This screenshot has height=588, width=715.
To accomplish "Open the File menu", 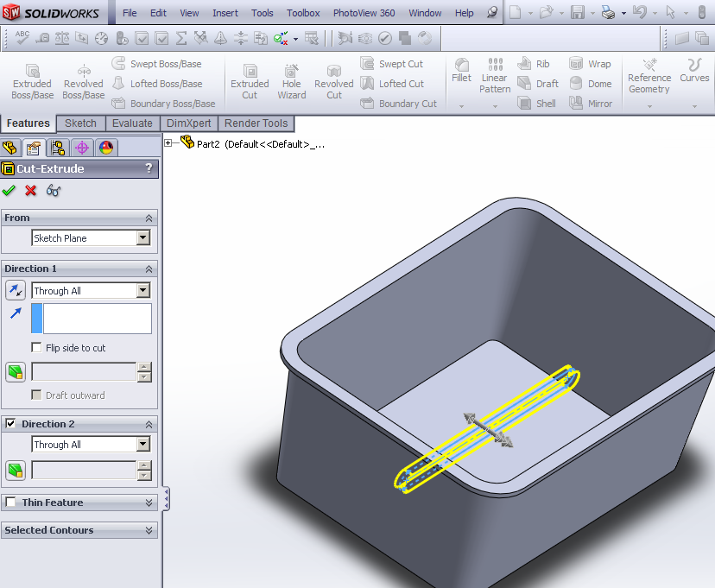I will point(130,13).
